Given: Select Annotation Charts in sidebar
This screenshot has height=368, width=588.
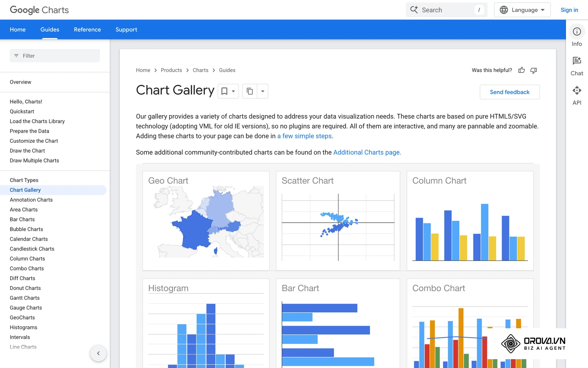Looking at the screenshot, I should [31, 200].
